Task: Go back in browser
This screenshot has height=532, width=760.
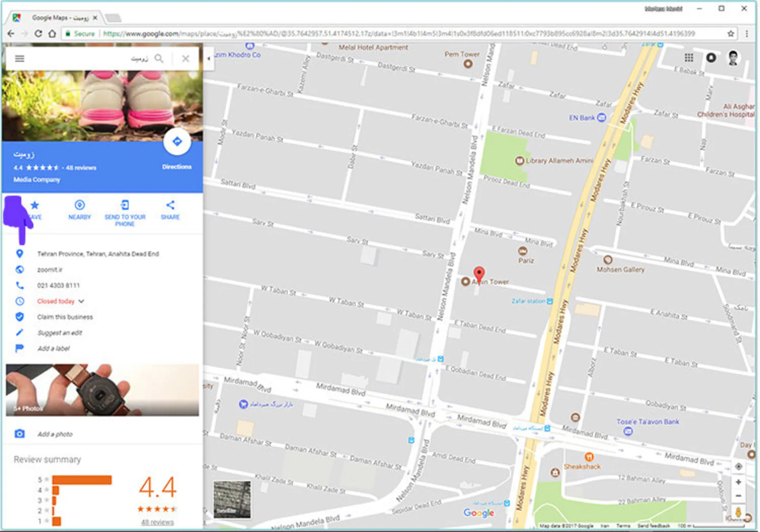Action: tap(11, 34)
